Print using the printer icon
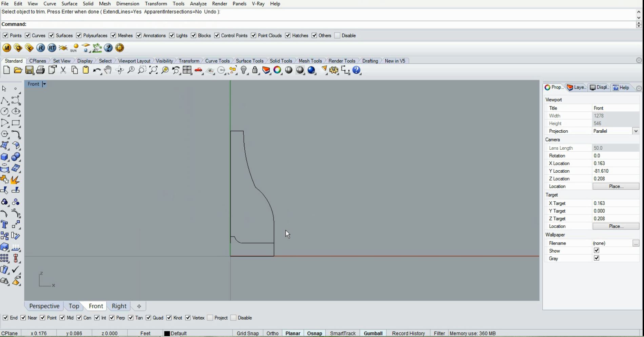Screen dimensions: 644x337 [x=41, y=70]
